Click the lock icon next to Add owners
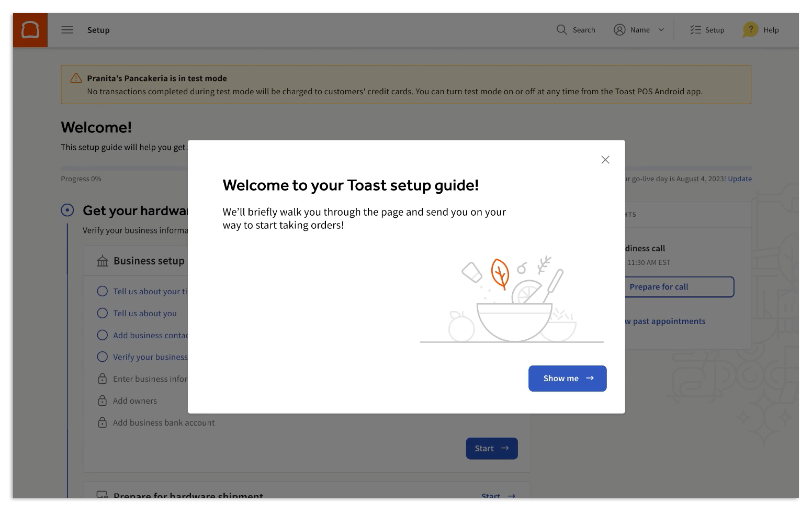The width and height of the screenshot is (812, 511). point(102,401)
